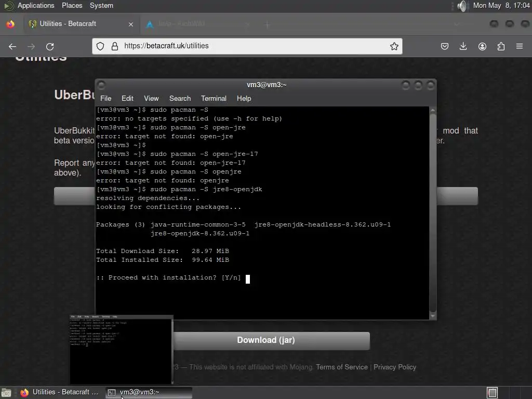Open the Places menu
The width and height of the screenshot is (532, 399).
72,5
